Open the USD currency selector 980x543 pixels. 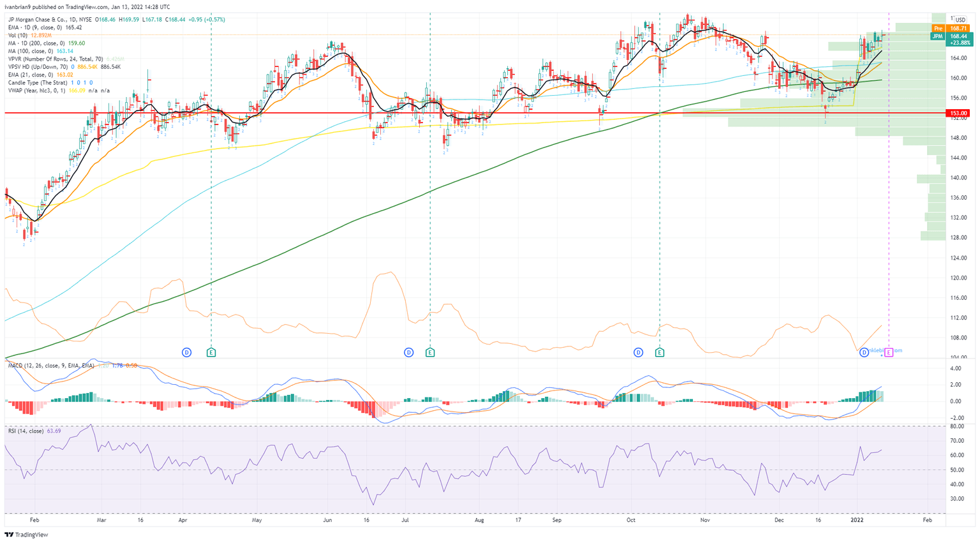[960, 20]
